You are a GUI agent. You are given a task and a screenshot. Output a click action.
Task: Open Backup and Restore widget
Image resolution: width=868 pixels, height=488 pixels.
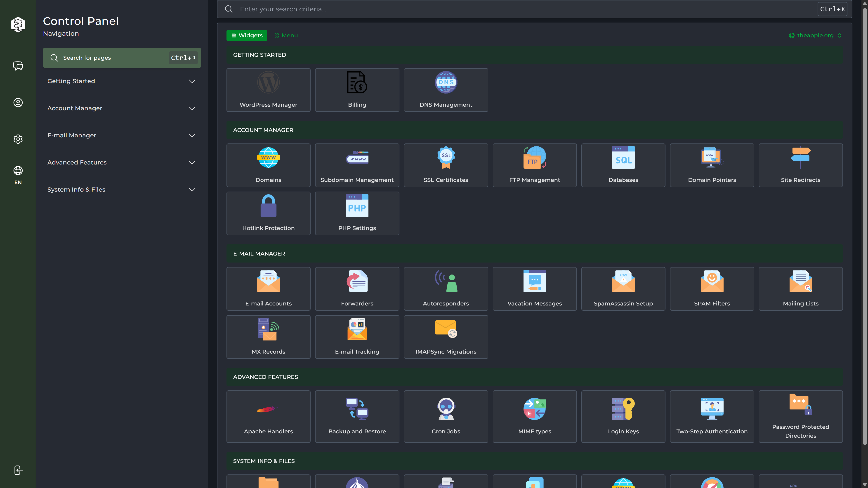point(357,416)
